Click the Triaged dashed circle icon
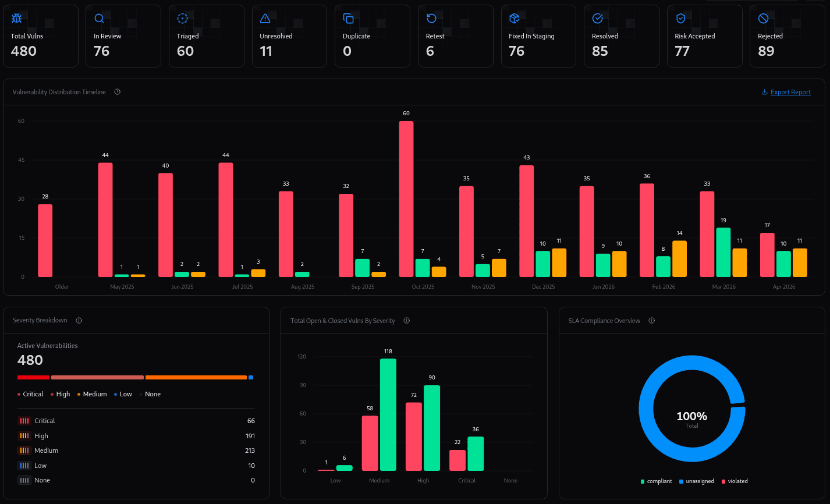 (x=183, y=19)
